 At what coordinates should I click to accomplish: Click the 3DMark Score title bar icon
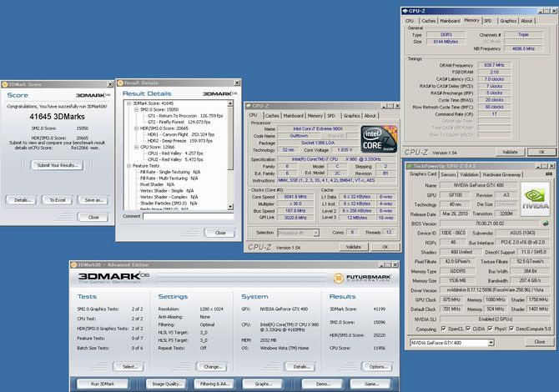point(5,84)
